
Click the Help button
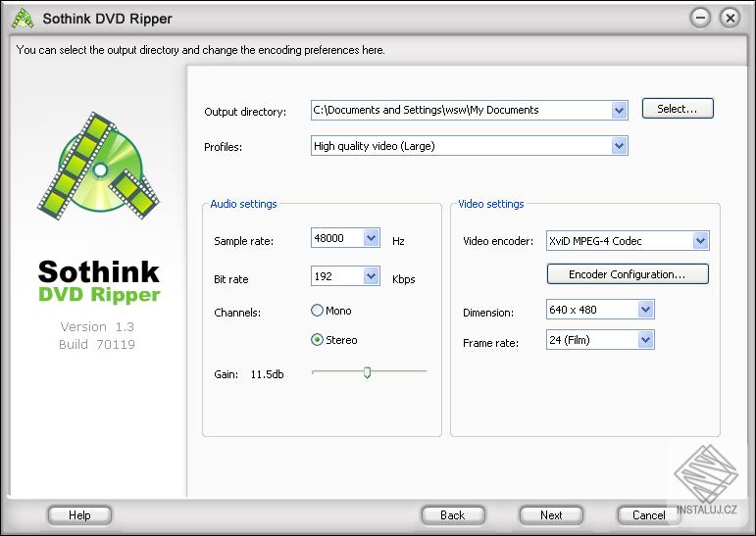click(79, 515)
